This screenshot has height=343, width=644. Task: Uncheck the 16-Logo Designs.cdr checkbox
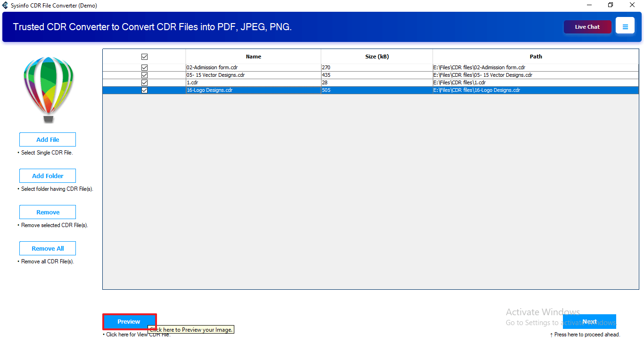[x=144, y=90]
